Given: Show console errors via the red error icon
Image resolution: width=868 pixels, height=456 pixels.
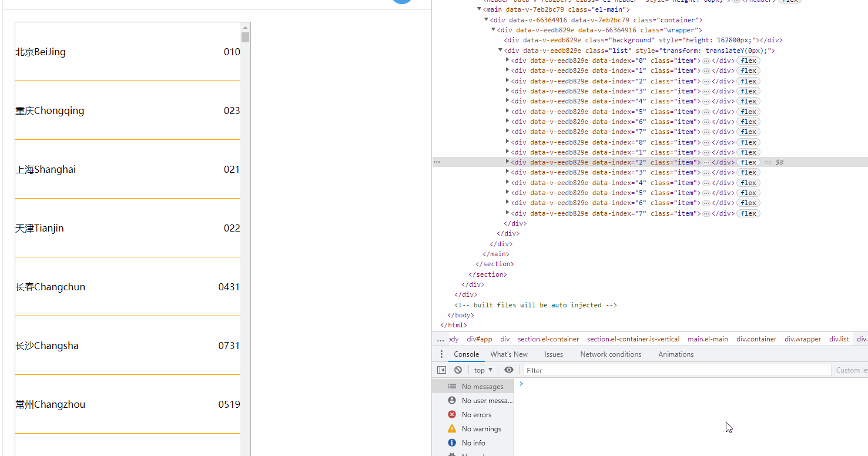Looking at the screenshot, I should coord(452,414).
